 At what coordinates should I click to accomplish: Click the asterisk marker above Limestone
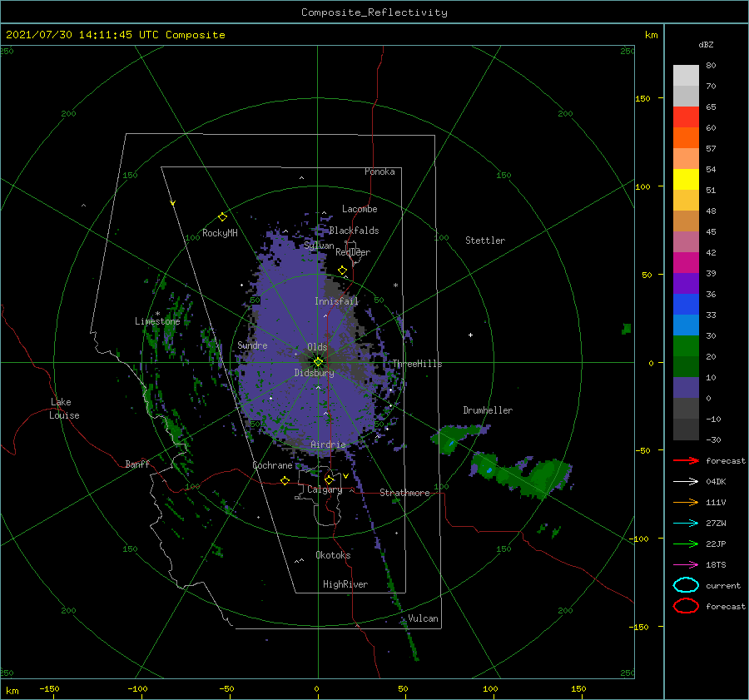pyautogui.click(x=157, y=314)
